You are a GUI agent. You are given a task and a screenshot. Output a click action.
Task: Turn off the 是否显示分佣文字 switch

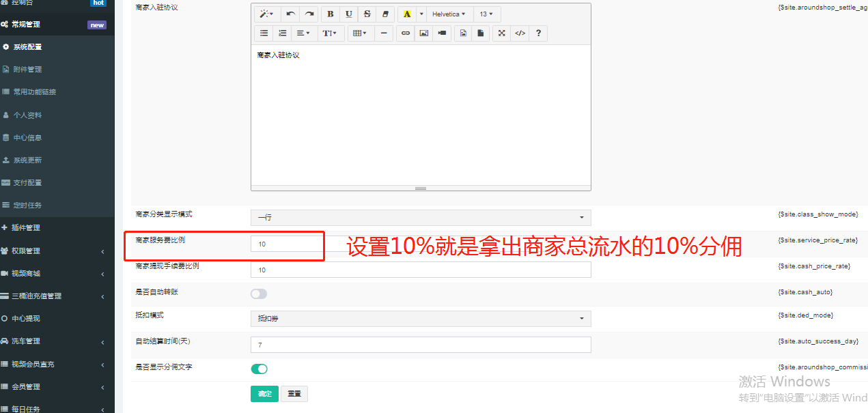click(x=259, y=369)
